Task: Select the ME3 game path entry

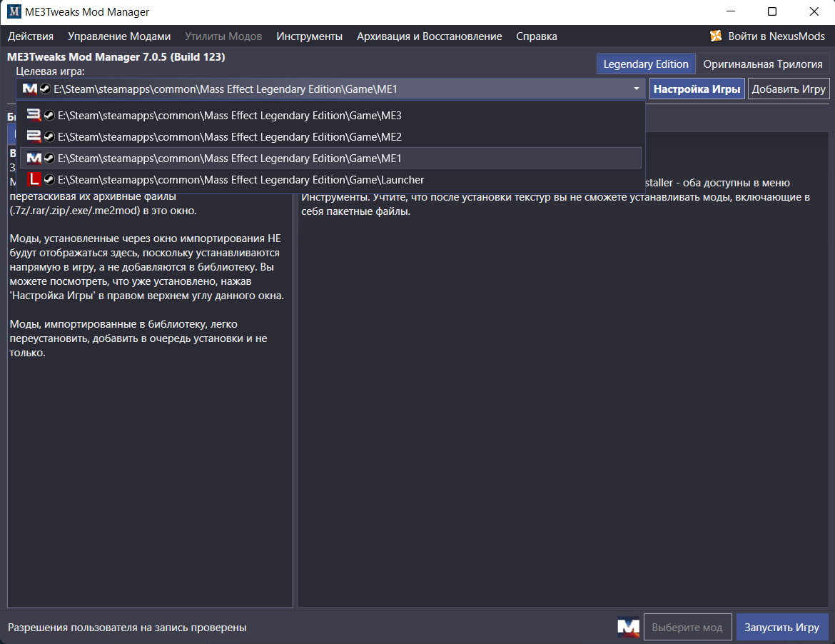Action: (330, 116)
